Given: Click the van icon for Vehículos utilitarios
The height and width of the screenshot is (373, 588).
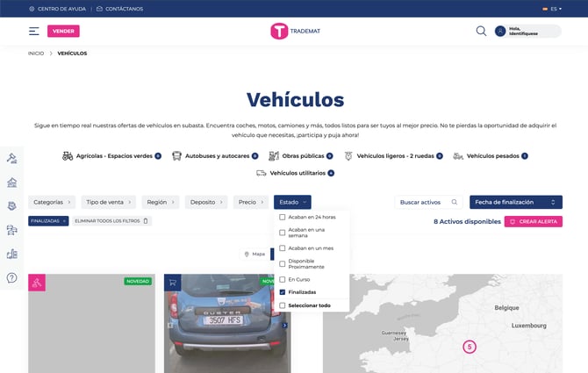Looking at the screenshot, I should click(x=262, y=173).
